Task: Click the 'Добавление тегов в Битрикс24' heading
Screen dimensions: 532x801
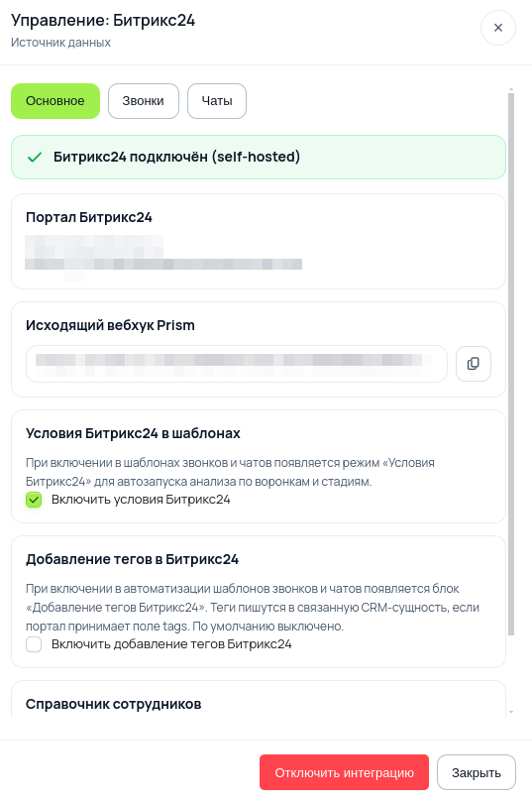Action: [x=132, y=559]
